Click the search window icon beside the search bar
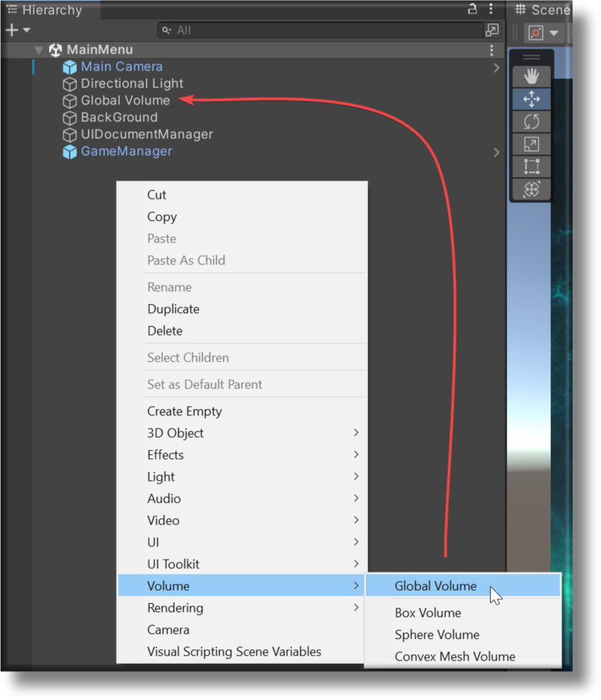 tap(492, 30)
